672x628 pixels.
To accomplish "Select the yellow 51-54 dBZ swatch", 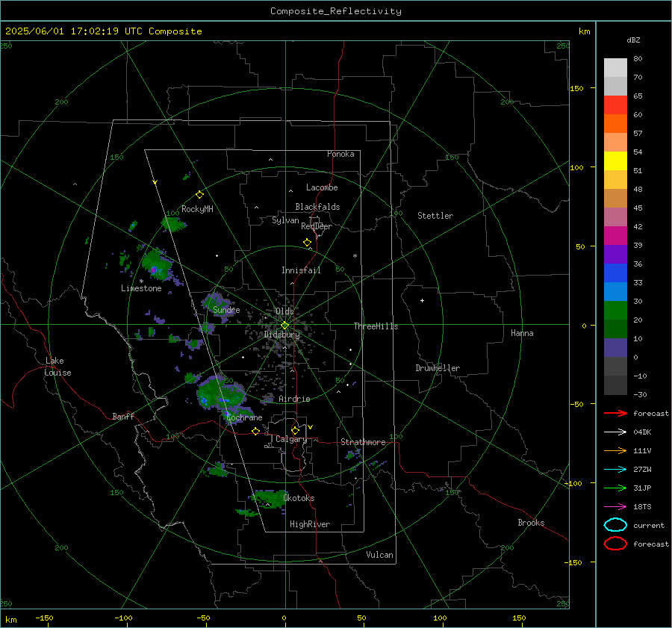I will click(x=615, y=161).
